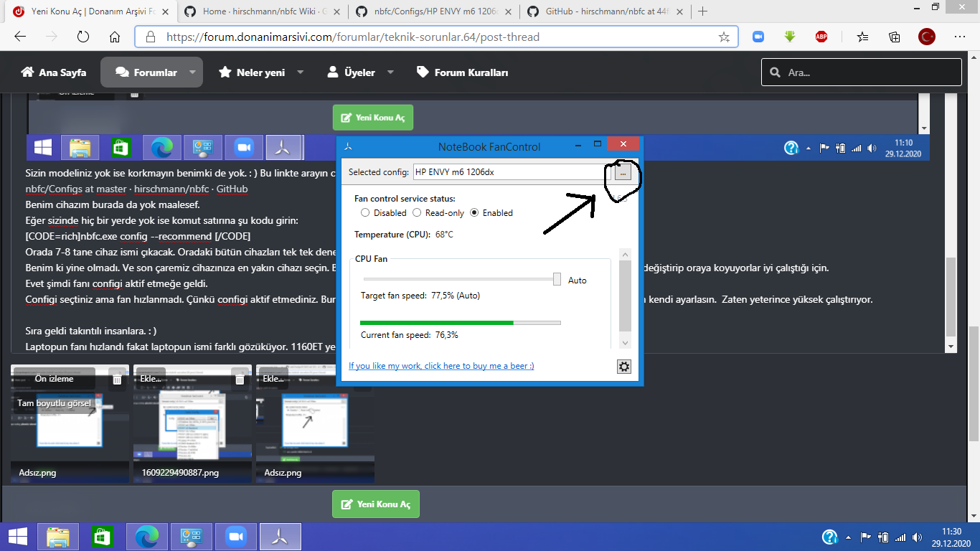Screen dimensions: 980x551
Task: Expand the Neler yeni dropdown arrow
Action: coord(300,72)
